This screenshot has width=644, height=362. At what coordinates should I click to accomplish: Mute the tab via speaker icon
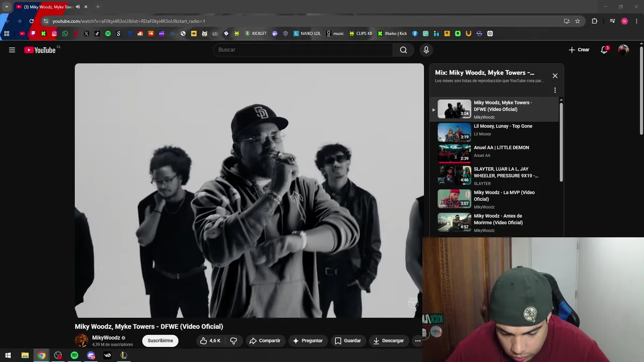point(77,7)
